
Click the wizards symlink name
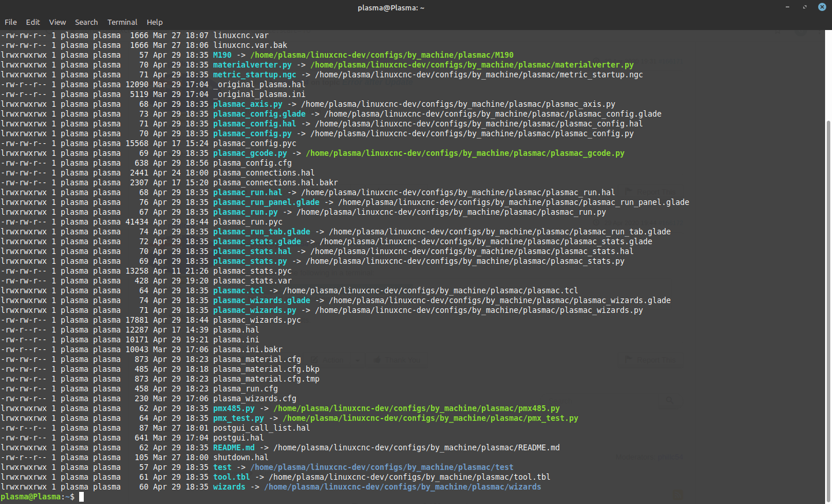click(229, 487)
